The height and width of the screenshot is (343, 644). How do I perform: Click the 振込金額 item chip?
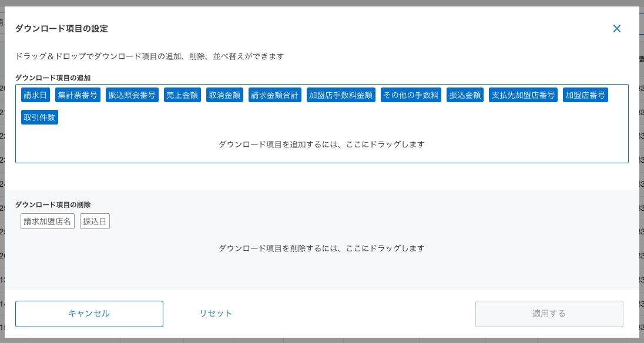click(465, 95)
